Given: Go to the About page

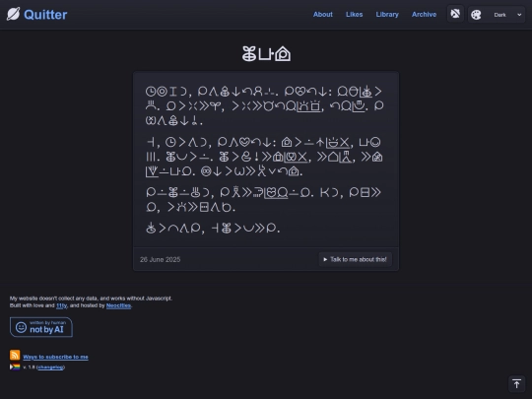Looking at the screenshot, I should (323, 14).
